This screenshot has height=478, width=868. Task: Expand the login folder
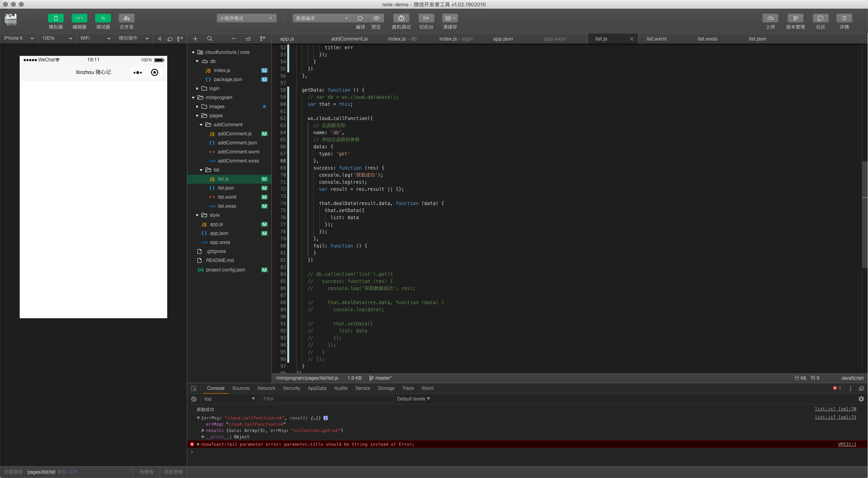point(197,89)
